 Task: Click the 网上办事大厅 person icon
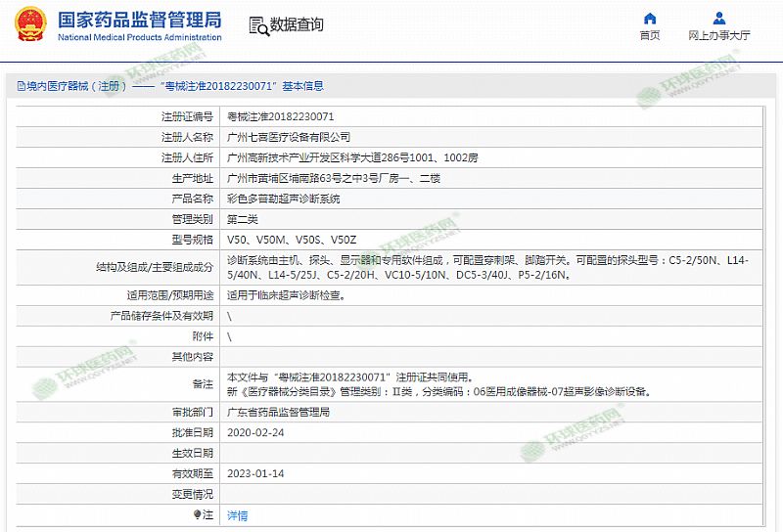tap(719, 18)
